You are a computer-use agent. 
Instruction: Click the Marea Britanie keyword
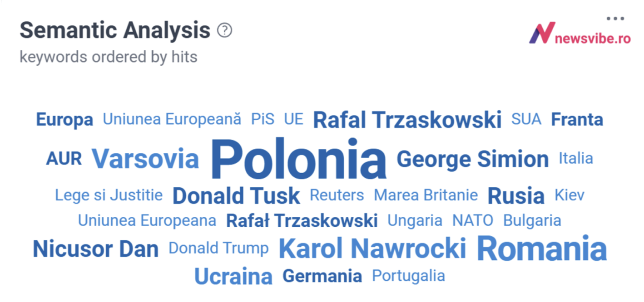(x=426, y=195)
